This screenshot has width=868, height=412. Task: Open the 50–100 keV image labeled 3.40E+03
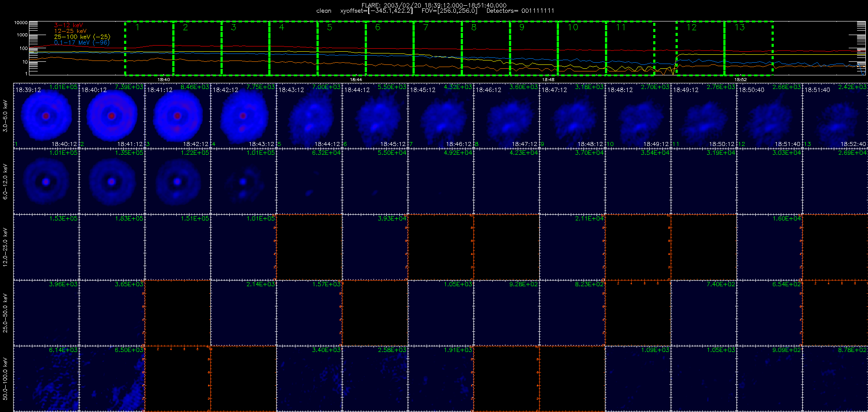[309, 379]
